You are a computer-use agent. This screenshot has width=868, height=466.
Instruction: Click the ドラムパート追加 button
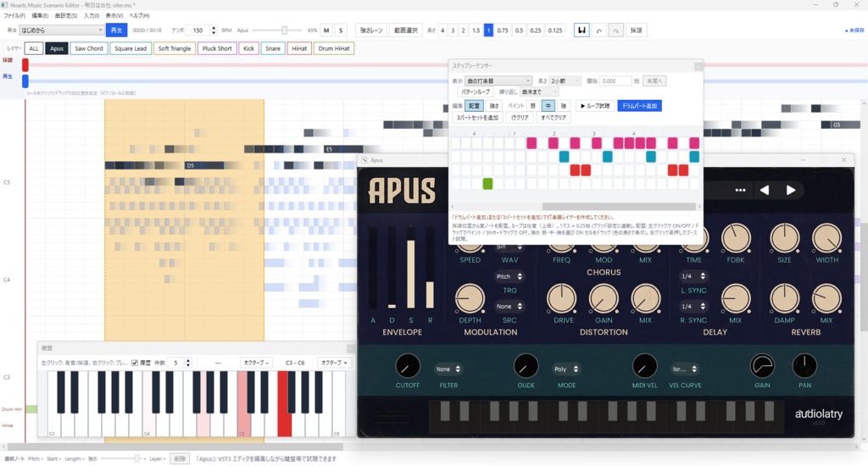(x=639, y=106)
